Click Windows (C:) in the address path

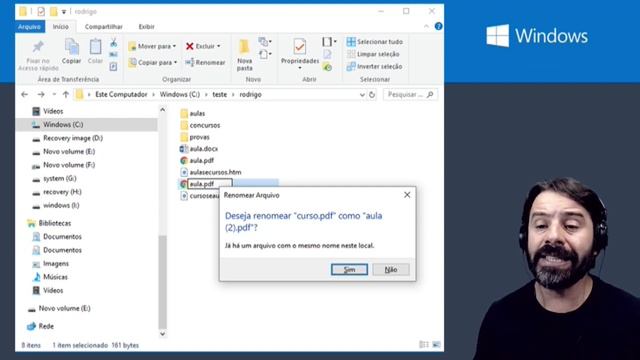pyautogui.click(x=180, y=94)
